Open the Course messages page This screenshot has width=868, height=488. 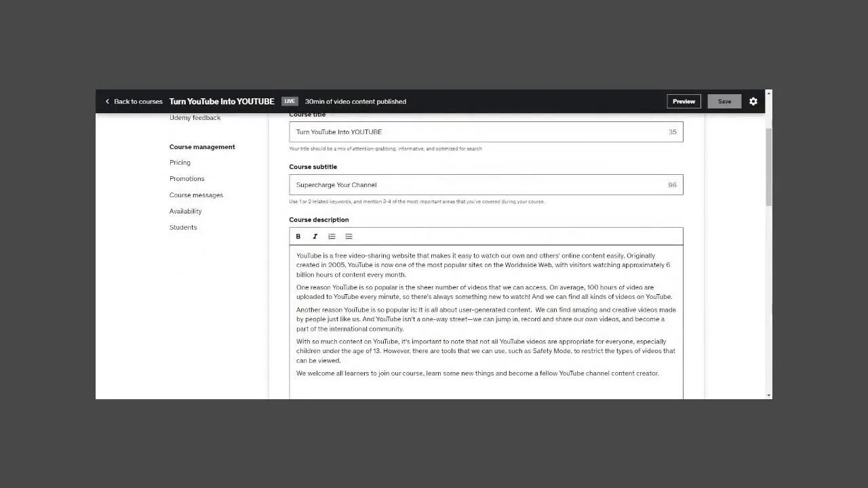[x=196, y=195]
